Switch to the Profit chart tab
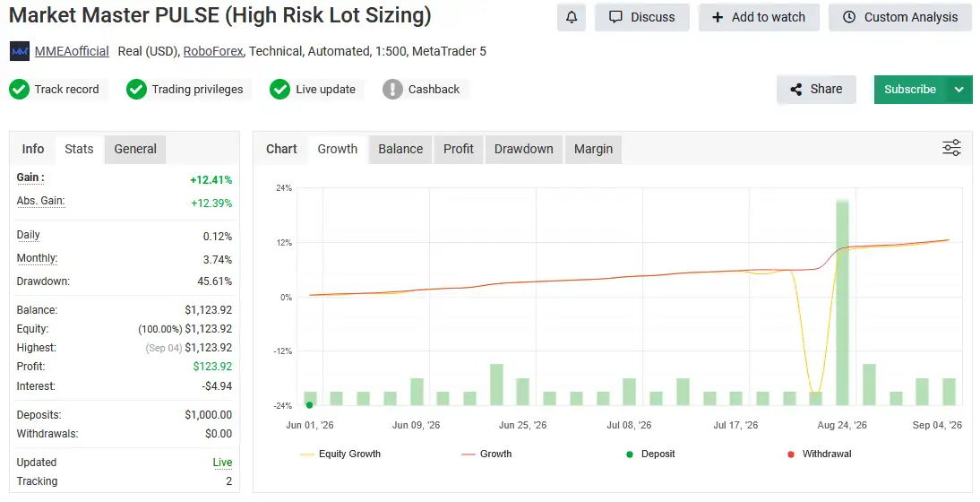Viewport: 980px width, 502px height. point(459,149)
